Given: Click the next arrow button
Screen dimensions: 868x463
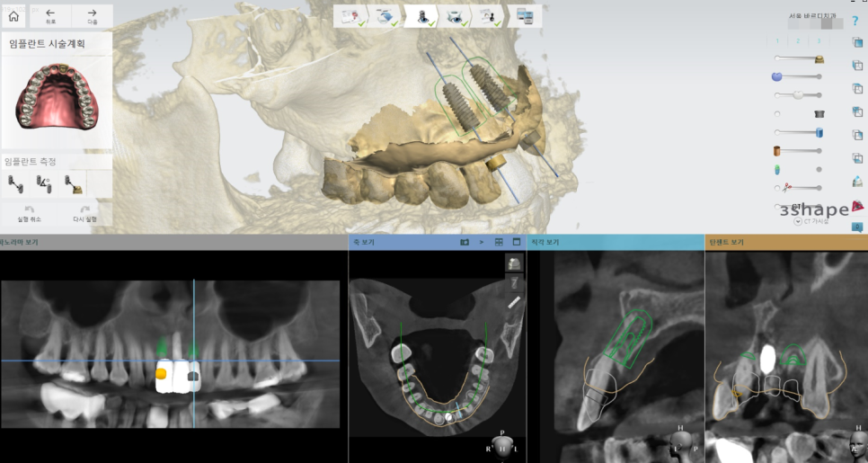Looking at the screenshot, I should [x=92, y=15].
